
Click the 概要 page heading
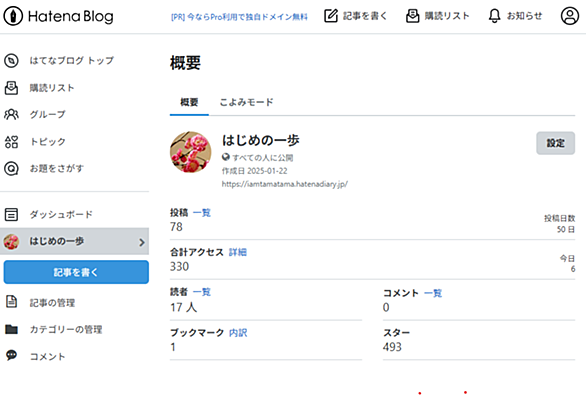click(x=185, y=63)
